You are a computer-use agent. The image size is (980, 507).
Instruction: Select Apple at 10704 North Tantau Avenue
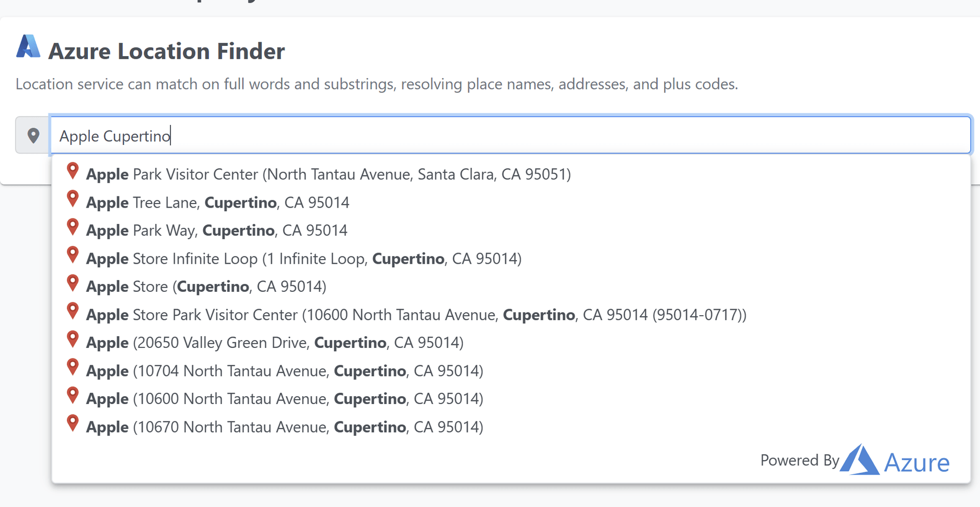click(x=284, y=371)
